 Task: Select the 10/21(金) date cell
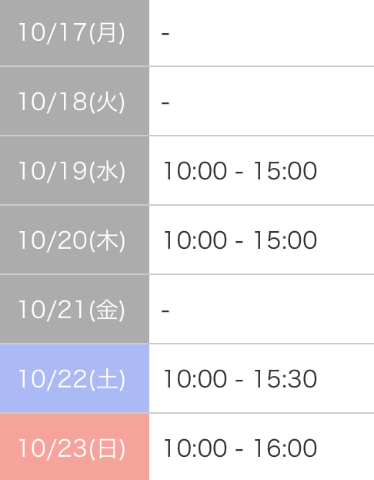pyautogui.click(x=74, y=309)
